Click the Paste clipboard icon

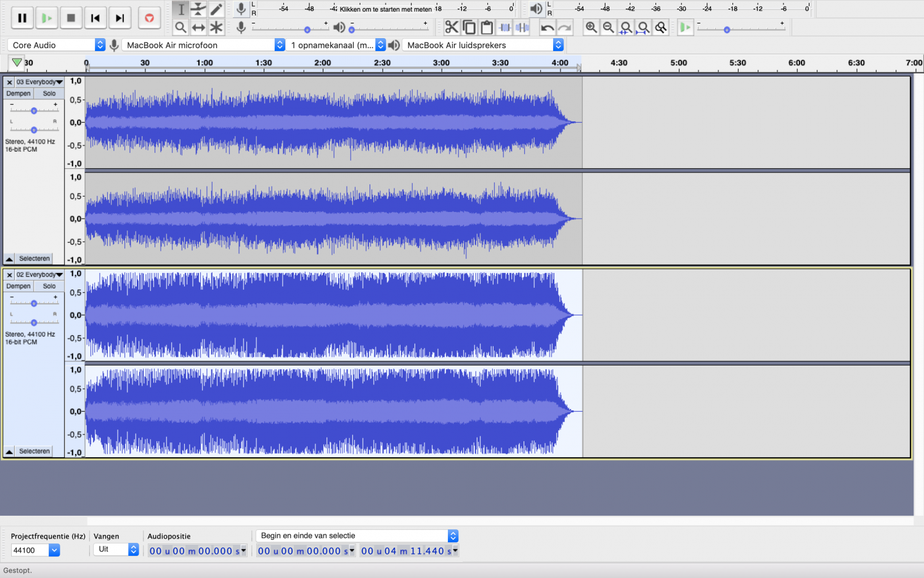(x=487, y=27)
